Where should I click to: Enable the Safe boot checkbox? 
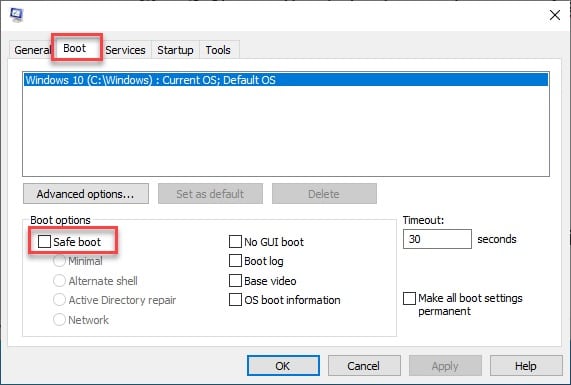(x=44, y=241)
